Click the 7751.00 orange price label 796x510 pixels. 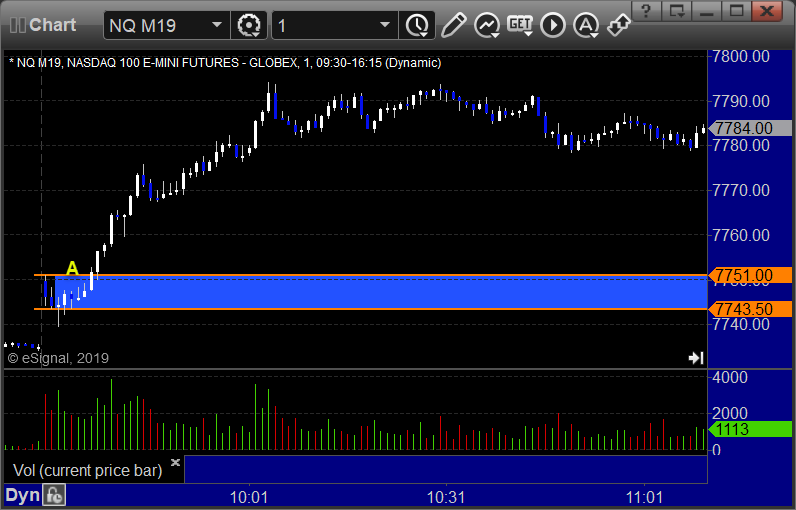(x=750, y=276)
